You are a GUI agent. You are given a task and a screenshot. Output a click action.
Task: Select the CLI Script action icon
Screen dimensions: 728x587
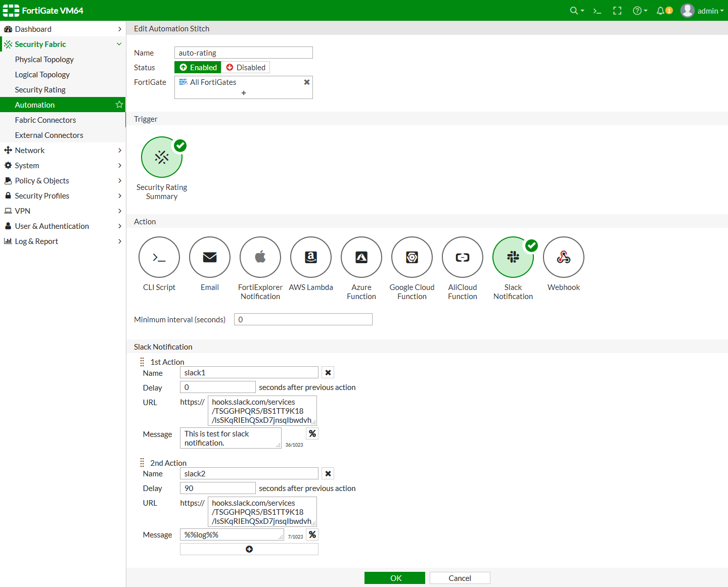pyautogui.click(x=159, y=257)
